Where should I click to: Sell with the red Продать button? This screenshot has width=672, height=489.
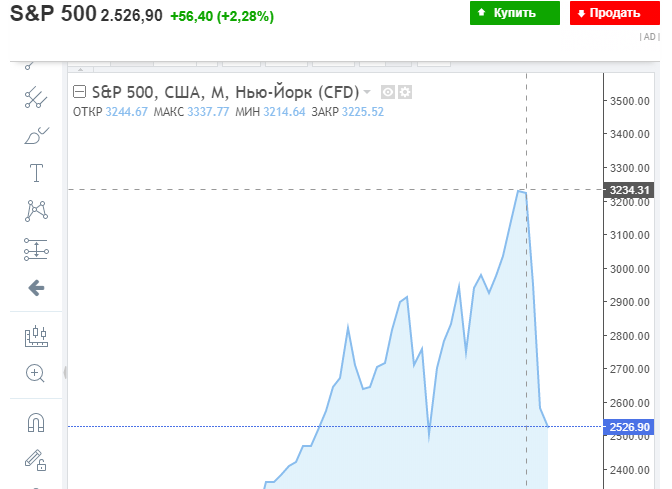(x=615, y=13)
